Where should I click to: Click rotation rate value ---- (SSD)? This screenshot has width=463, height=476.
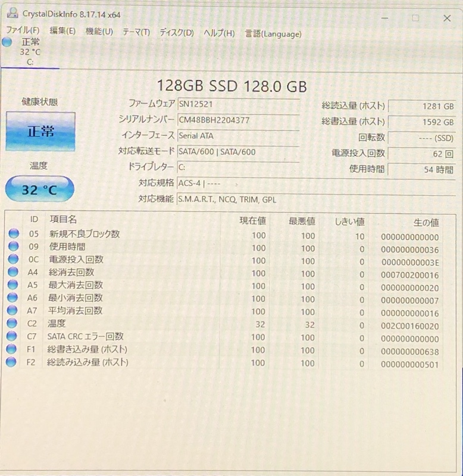pos(422,138)
